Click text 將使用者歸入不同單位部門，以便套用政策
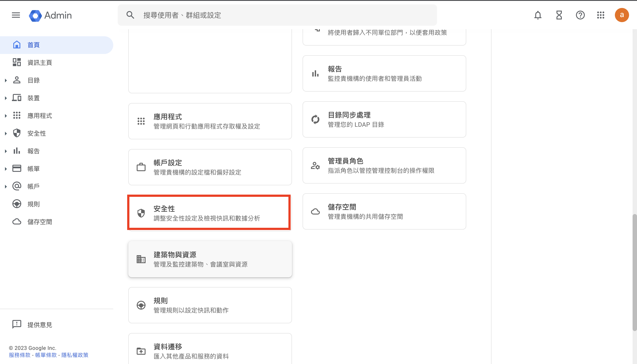 387,33
